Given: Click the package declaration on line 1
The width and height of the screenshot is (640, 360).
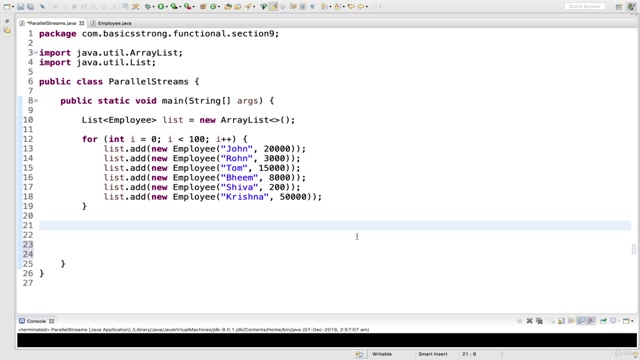Looking at the screenshot, I should (159, 33).
